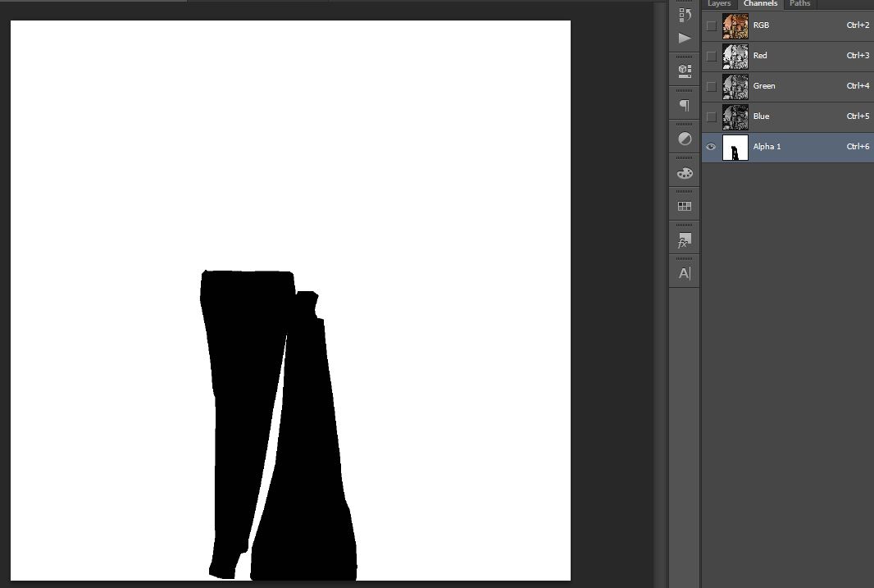Open the Swatches grid panel icon
Image resolution: width=874 pixels, height=588 pixels.
[685, 207]
